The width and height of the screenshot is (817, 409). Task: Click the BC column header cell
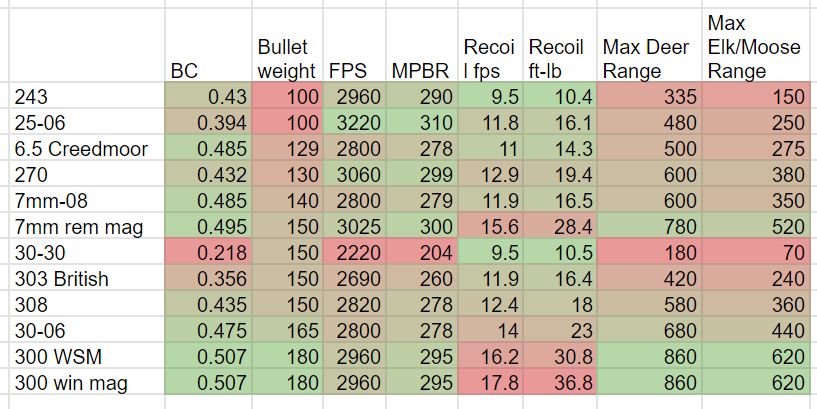click(208, 45)
